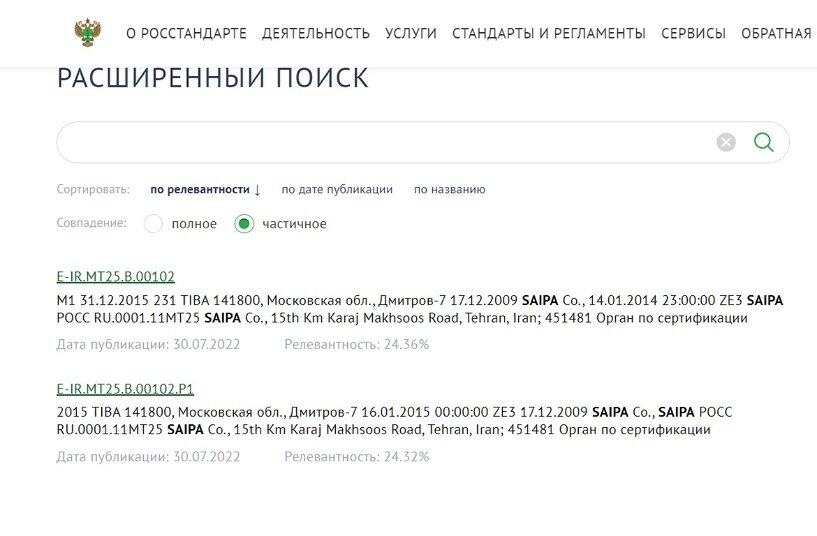This screenshot has height=536, width=817.
Task: Click the РАСШИРЕННЫЙ ПОИСК heading
Action: coord(213,78)
